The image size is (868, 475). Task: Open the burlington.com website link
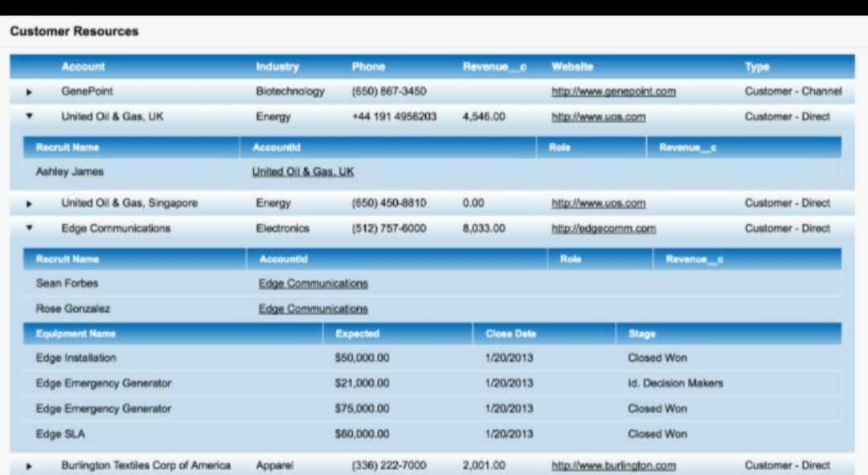pos(613,465)
